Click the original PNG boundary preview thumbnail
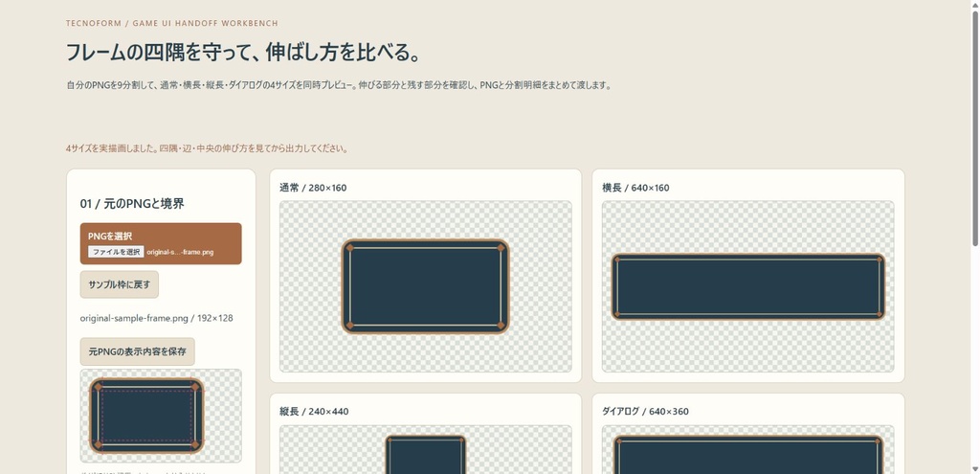The width and height of the screenshot is (980, 474). [x=161, y=416]
